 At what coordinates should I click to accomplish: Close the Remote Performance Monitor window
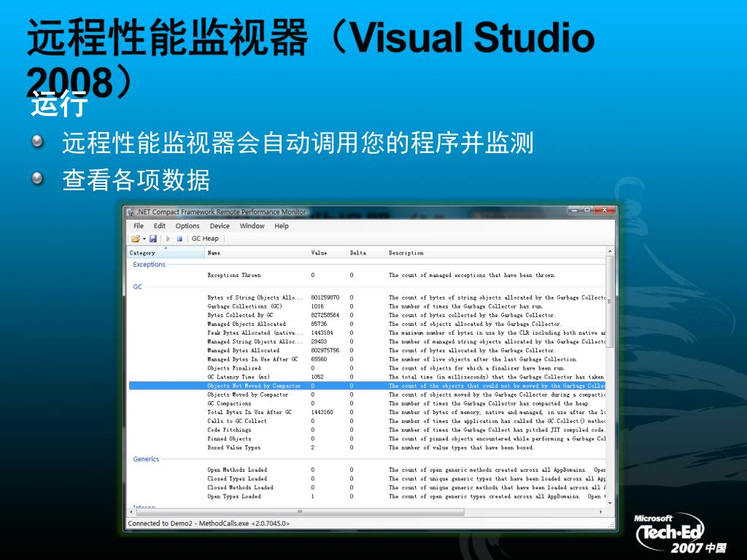pos(604,210)
